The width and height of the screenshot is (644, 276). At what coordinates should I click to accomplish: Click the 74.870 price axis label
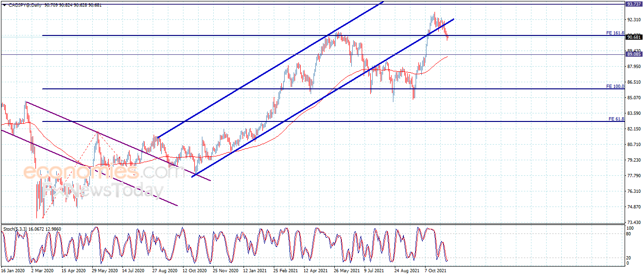click(x=634, y=207)
